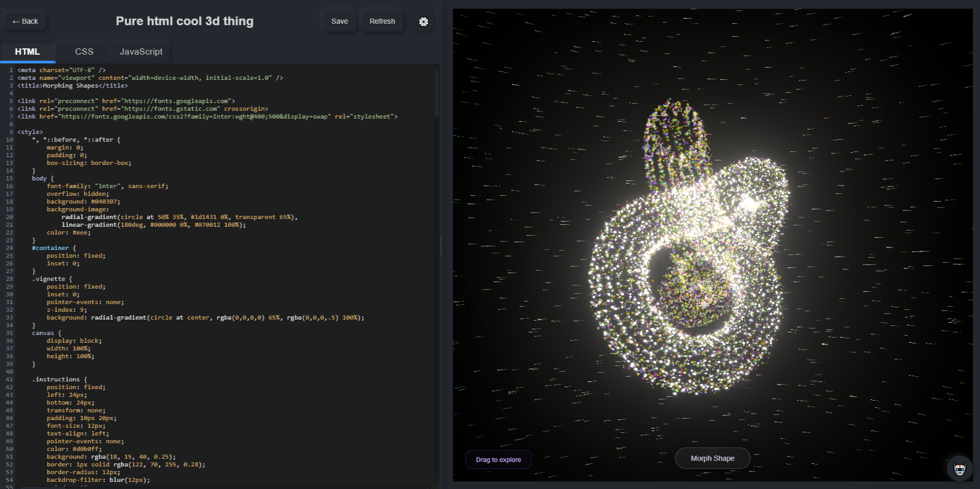The image size is (980, 489).
Task: Place cursor on the '.instructions {' line
Action: (59, 379)
